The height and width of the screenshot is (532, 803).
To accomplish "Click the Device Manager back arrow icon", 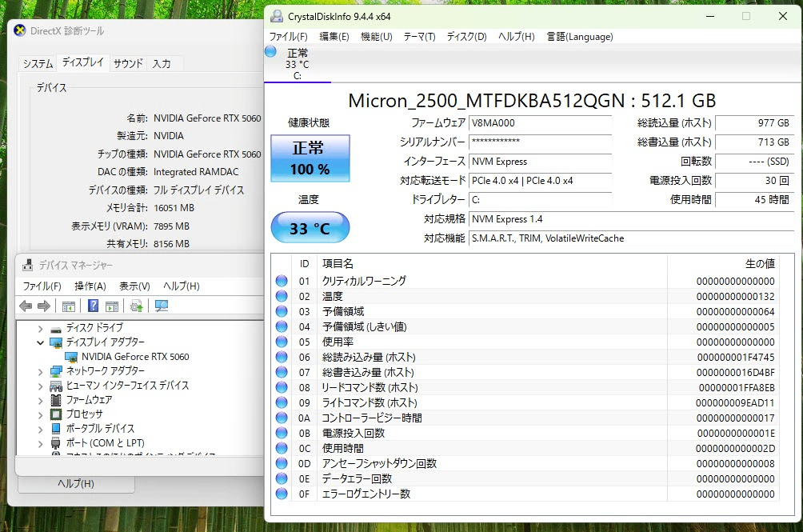I will 25,306.
